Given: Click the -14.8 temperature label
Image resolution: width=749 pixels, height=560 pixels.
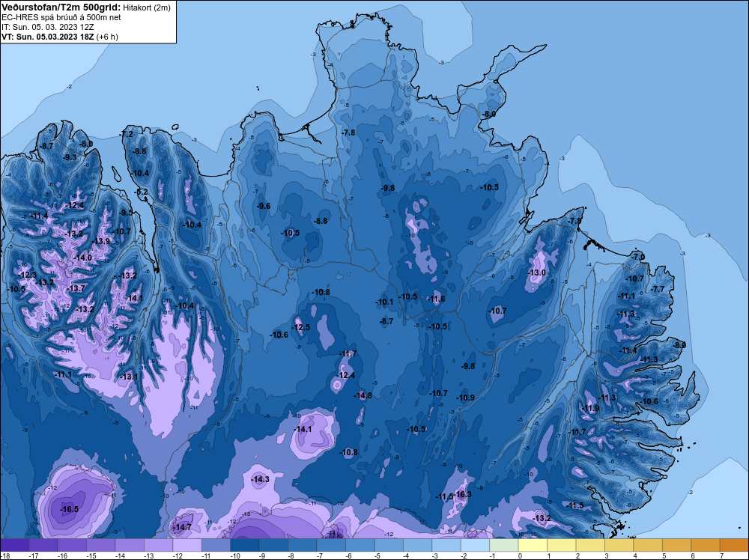Looking at the screenshot, I should pos(363,395).
